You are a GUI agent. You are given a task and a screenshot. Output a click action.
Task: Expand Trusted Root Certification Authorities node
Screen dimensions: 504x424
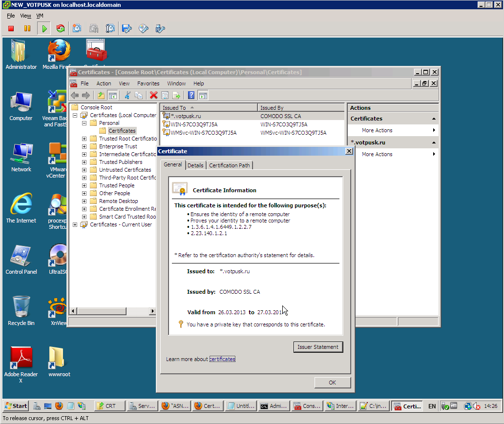pyautogui.click(x=84, y=139)
